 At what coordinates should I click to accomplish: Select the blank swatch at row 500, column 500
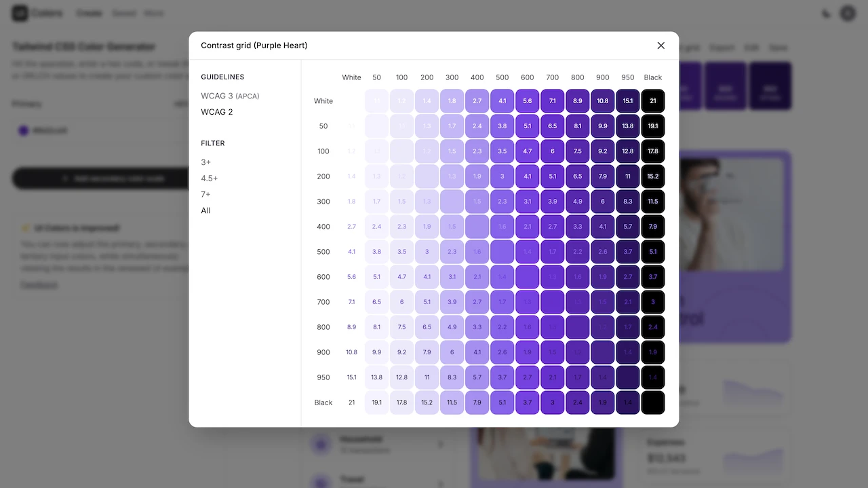(x=502, y=252)
